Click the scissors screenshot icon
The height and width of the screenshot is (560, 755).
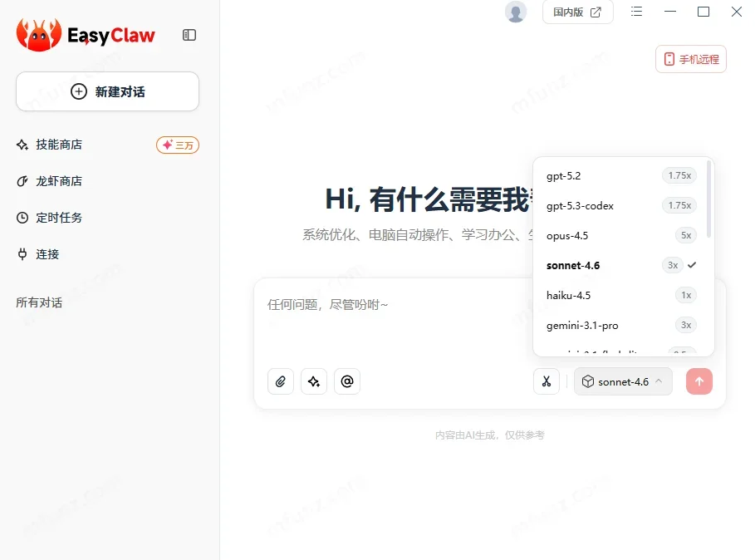[547, 381]
